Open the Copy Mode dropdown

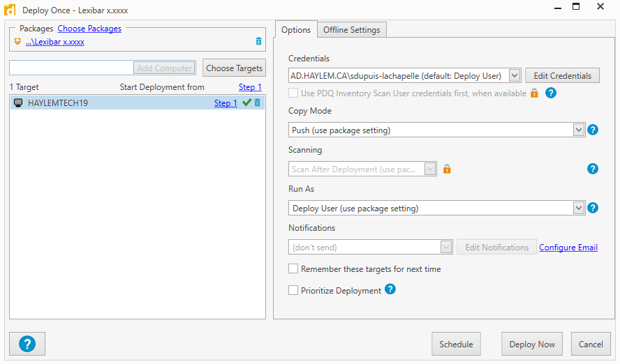(x=578, y=130)
